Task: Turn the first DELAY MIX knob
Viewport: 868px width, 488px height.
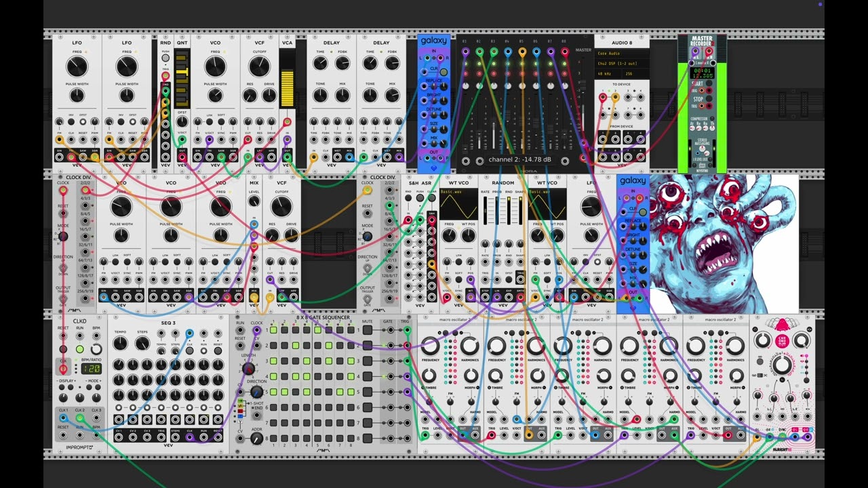Action: click(x=342, y=96)
